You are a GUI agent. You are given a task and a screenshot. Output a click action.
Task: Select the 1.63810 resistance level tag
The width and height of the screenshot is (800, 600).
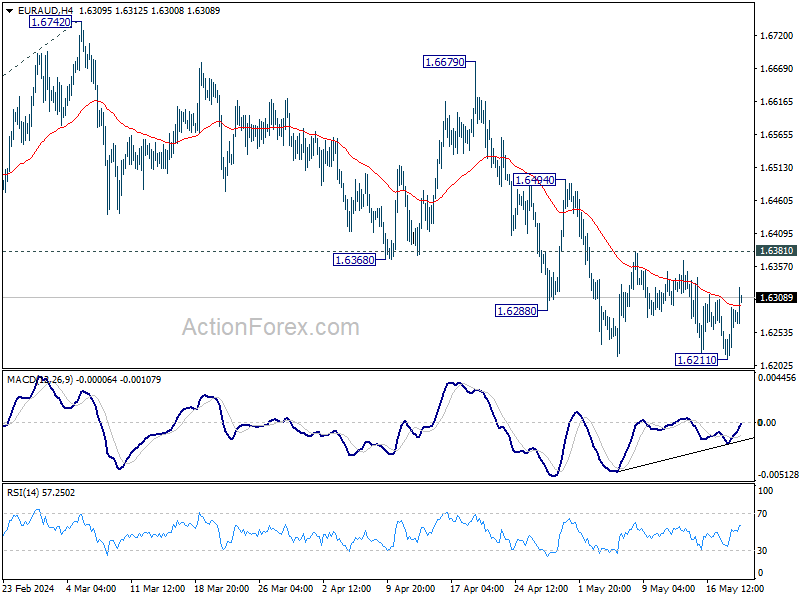click(x=776, y=251)
